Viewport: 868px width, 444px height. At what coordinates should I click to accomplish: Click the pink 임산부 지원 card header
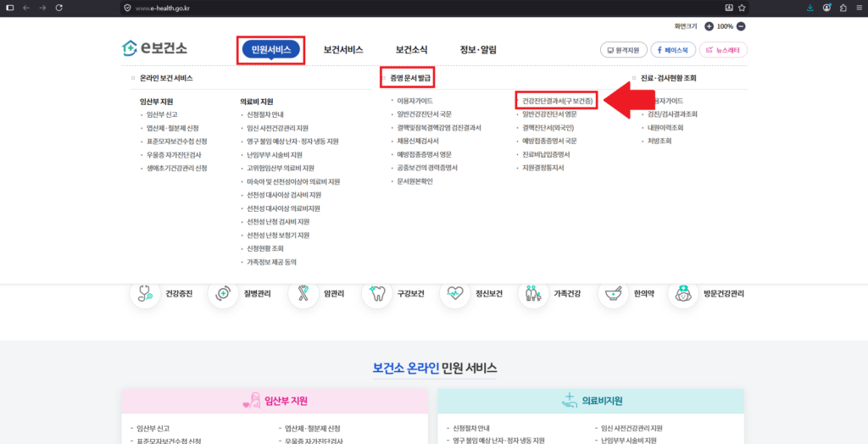[x=275, y=401]
